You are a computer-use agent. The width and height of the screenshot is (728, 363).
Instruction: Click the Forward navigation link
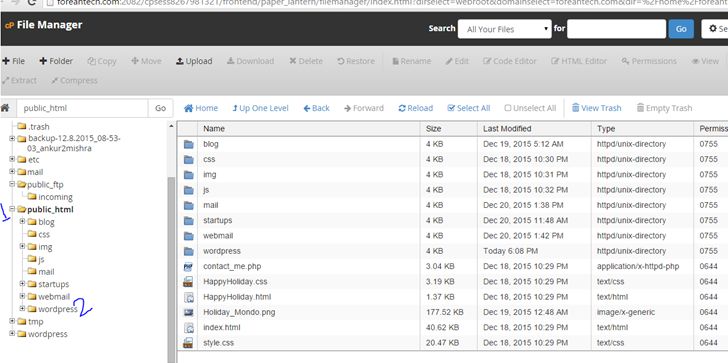tap(364, 108)
